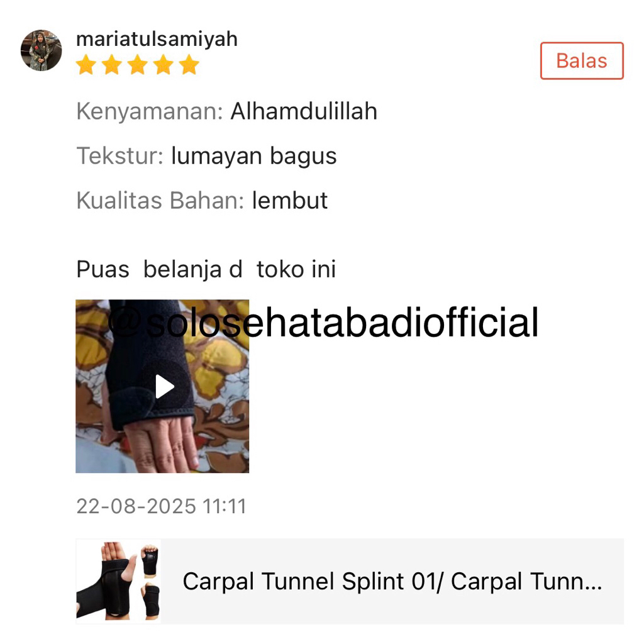Play the review video with play icon
644x644 pixels.
(x=165, y=387)
